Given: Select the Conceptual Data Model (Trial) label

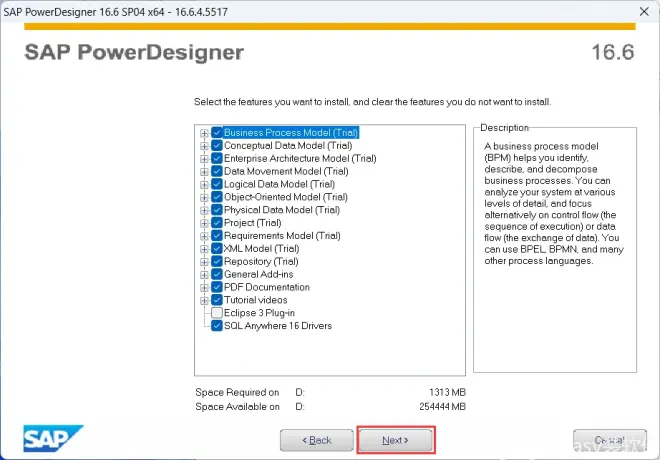Looking at the screenshot, I should click(x=288, y=146).
